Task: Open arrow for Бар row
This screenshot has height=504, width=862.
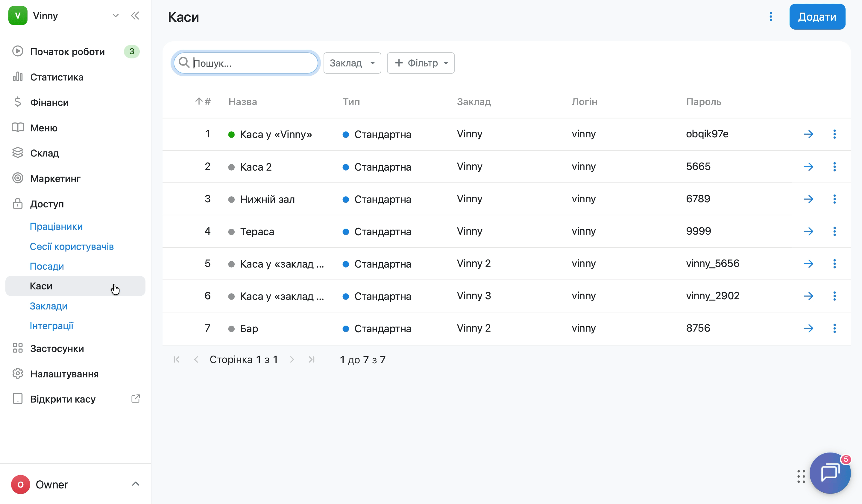Action: pos(808,328)
